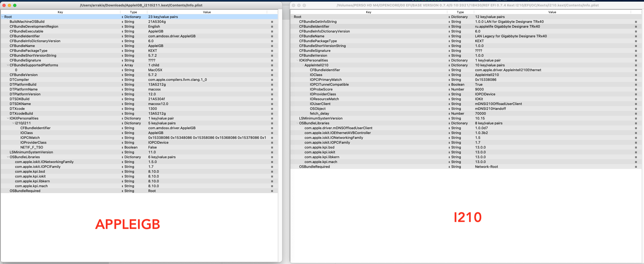
Task: Click row menu icon for CFBundleGetInfoString
Action: pyautogui.click(x=636, y=22)
